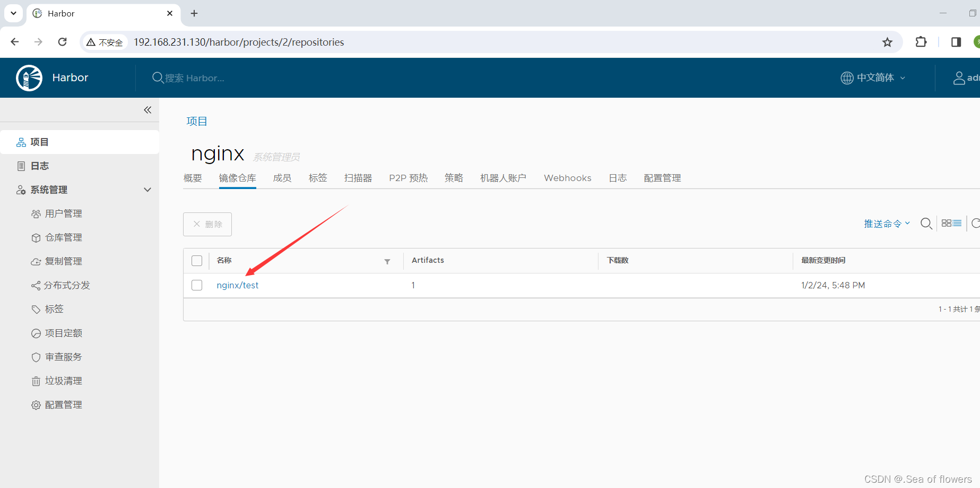Viewport: 980px width, 488px height.
Task: Open the tab search dropdown arrow
Action: pos(13,13)
